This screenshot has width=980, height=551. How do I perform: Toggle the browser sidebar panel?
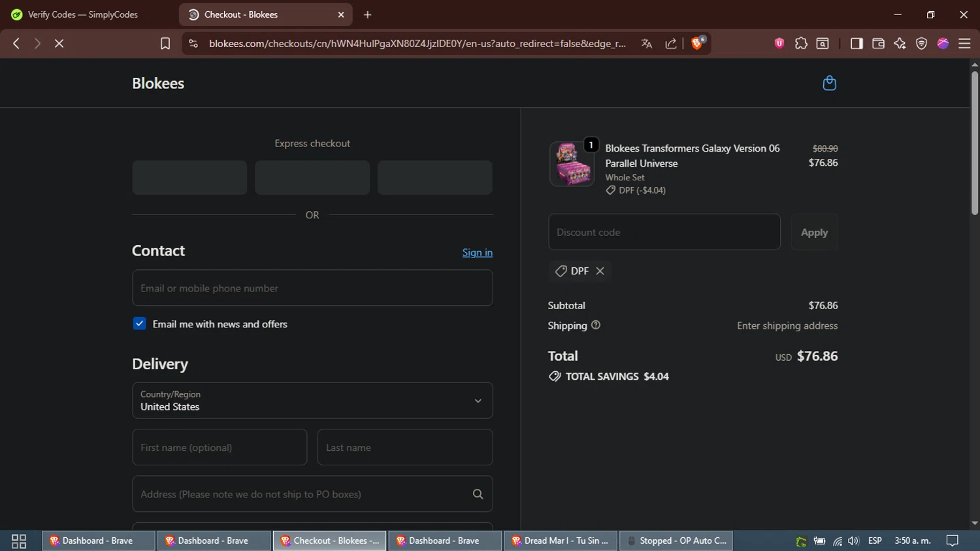[x=857, y=43]
